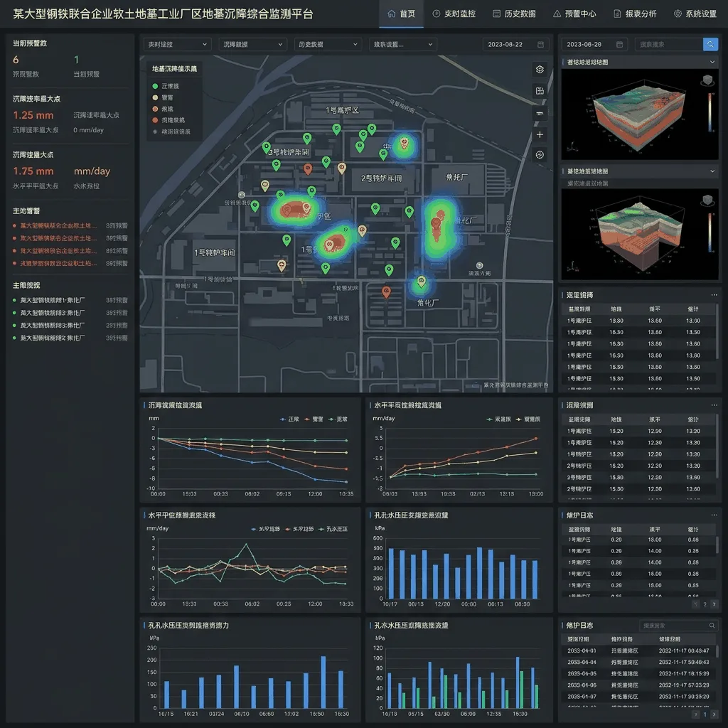Image resolution: width=728 pixels, height=728 pixels.
Task: Click the 2033-04-01 row in the log table
Action: pos(638,651)
